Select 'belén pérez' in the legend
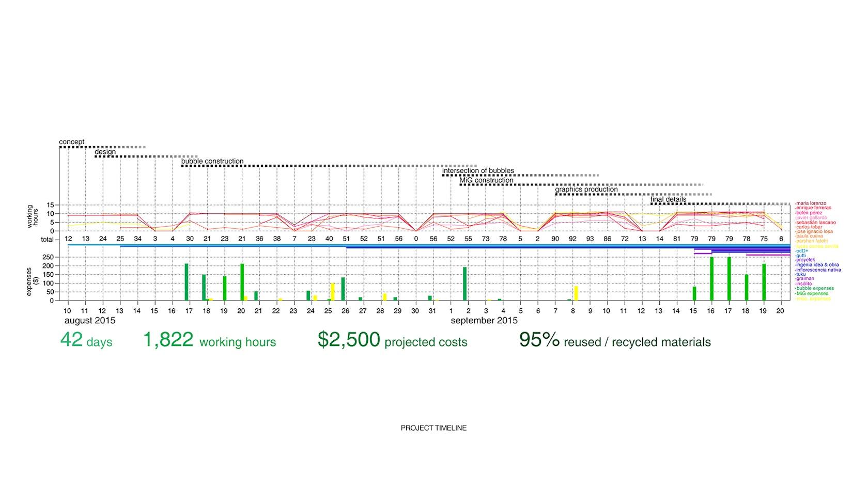This screenshot has width=868, height=488. coord(809,213)
